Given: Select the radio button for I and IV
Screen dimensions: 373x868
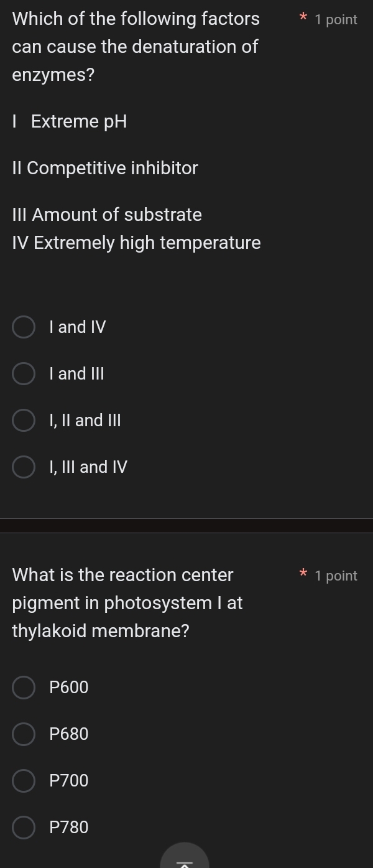Looking at the screenshot, I should 23,327.
